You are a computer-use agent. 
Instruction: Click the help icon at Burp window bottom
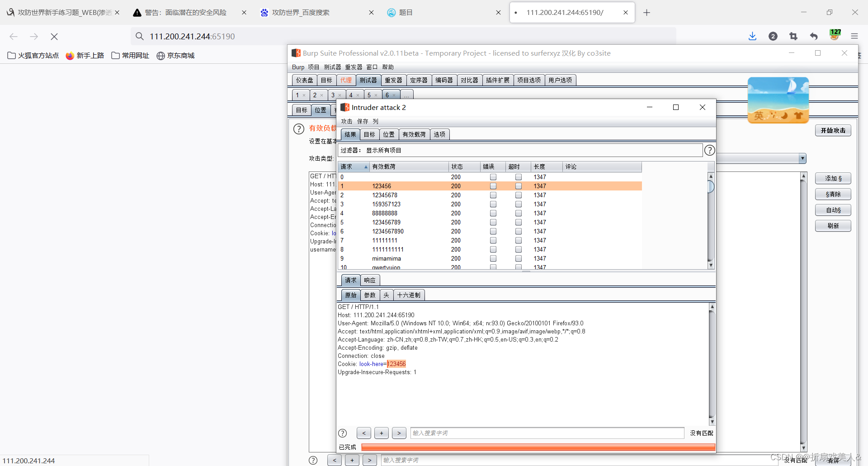(313, 460)
